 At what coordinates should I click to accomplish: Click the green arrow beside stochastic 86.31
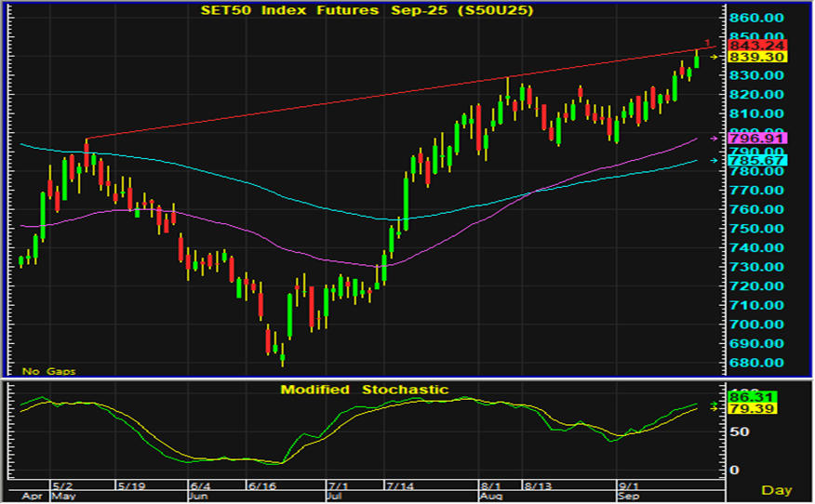[x=715, y=405]
